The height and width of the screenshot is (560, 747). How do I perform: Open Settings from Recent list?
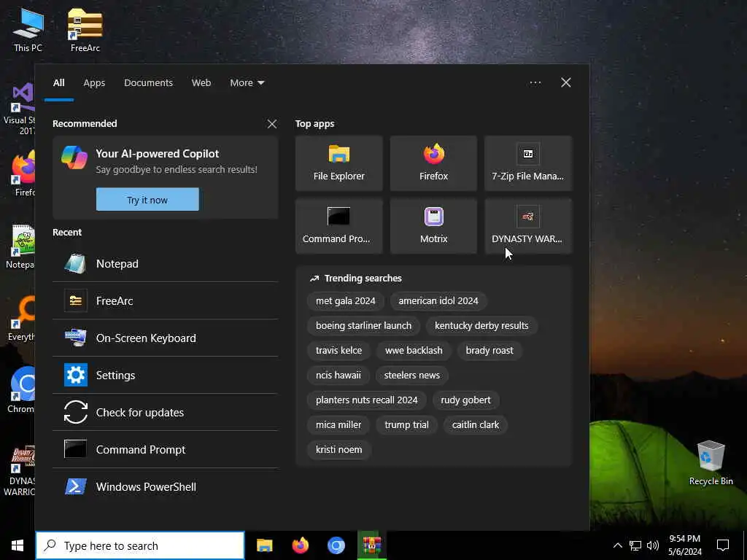point(166,376)
